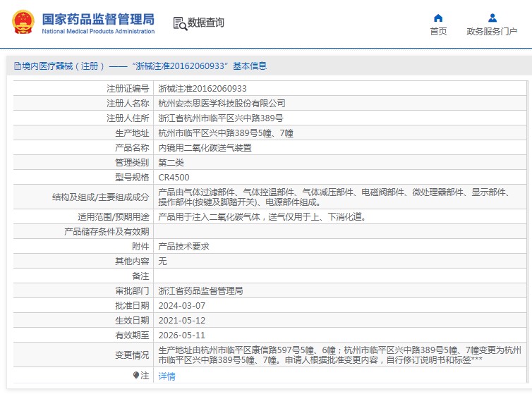
Task: Open the 数据查询 search icon
Action: [180, 23]
